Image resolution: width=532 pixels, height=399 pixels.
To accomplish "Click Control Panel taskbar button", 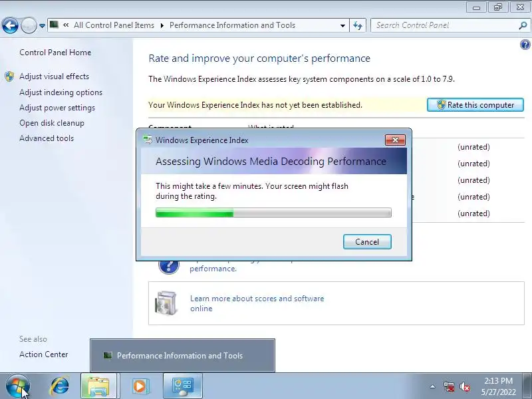I will pos(182,386).
